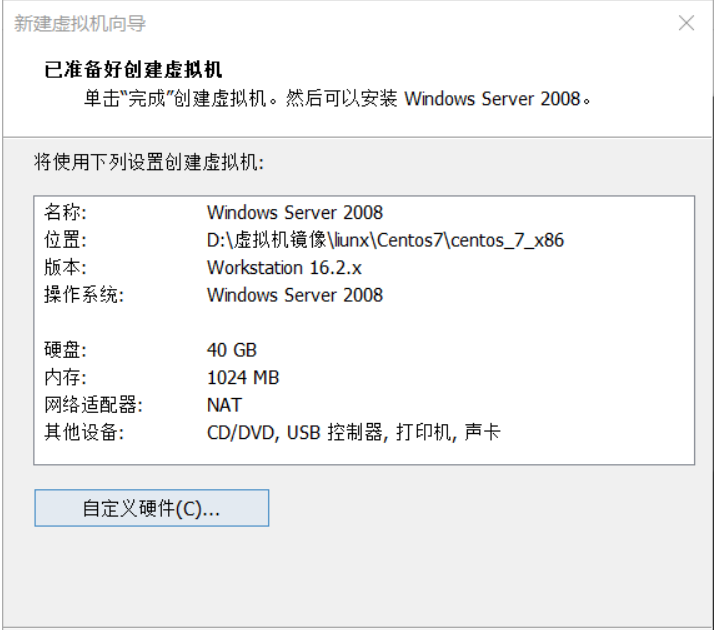Select the 40 GB disk size value
The image size is (715, 630).
pyautogui.click(x=232, y=350)
